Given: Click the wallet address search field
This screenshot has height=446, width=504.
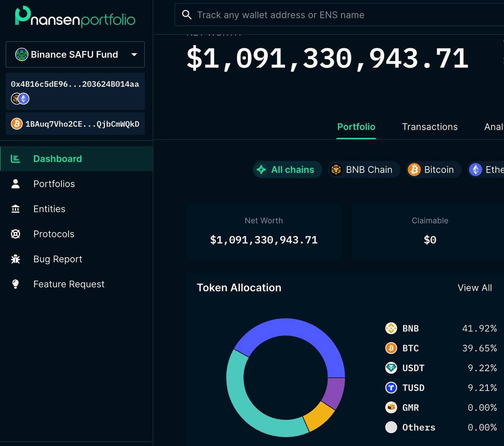Looking at the screenshot, I should (x=339, y=15).
